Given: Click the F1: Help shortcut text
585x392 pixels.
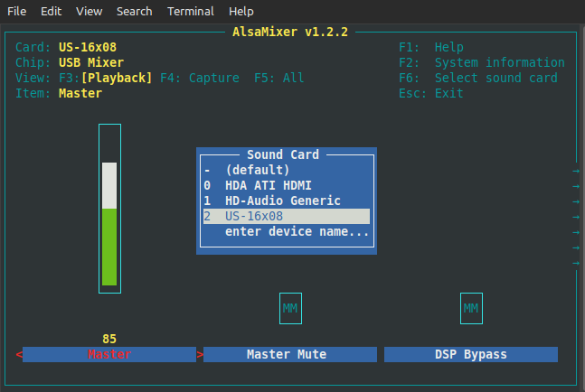Looking at the screenshot, I should 431,47.
